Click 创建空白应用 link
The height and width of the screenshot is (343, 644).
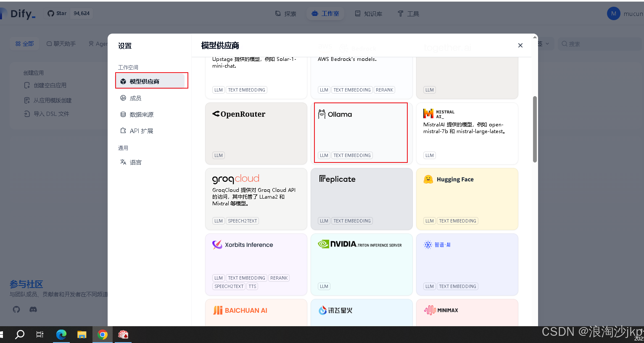[x=45, y=85]
